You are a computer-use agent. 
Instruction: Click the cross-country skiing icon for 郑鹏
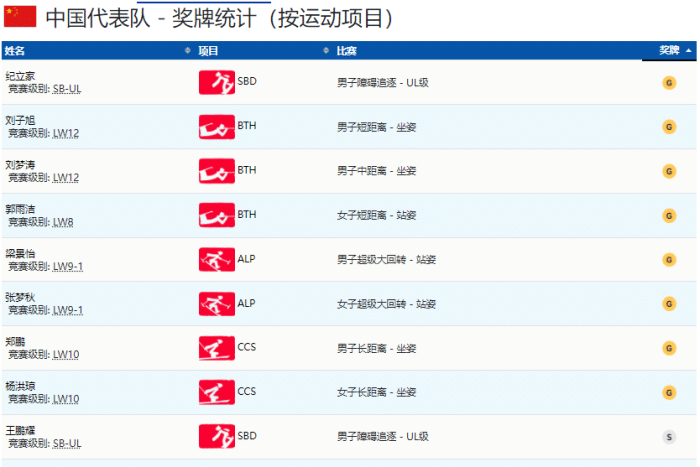(x=216, y=348)
